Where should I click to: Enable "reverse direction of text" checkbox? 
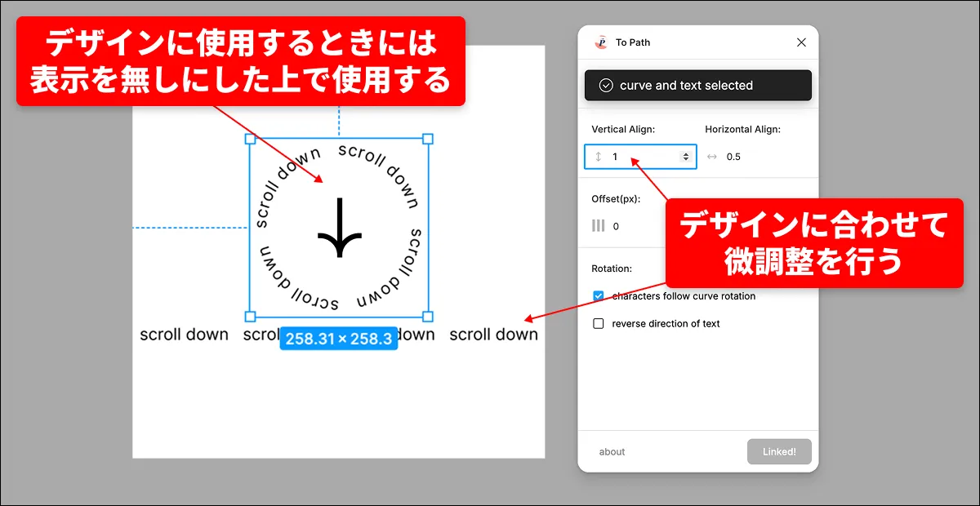[599, 324]
